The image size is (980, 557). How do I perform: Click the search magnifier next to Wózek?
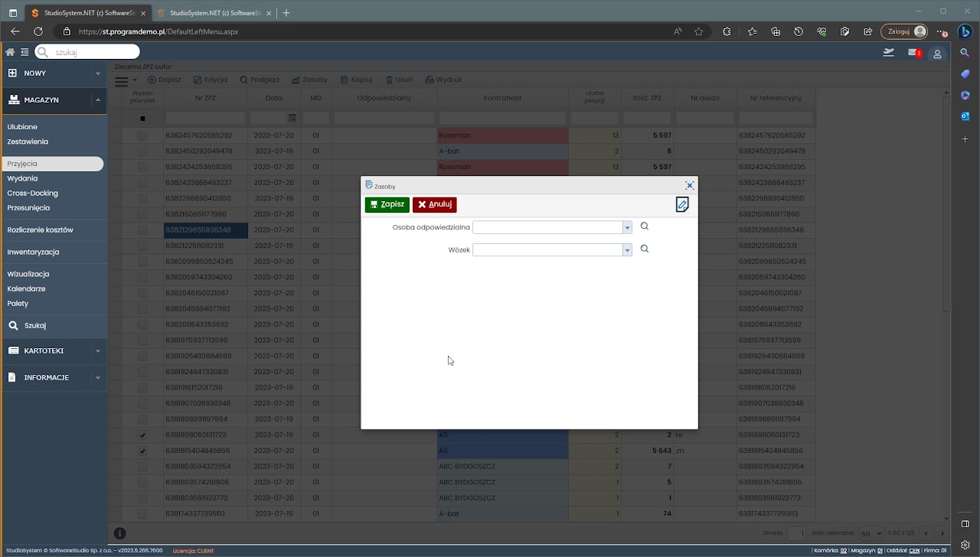[x=645, y=249]
